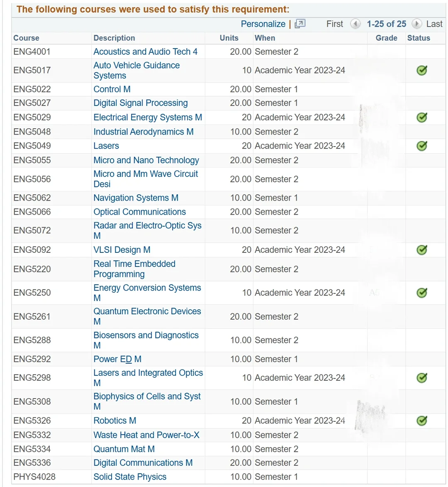448x487 pixels.
Task: Click status checkmark for Energy Conversion Systems M
Action: 421,293
